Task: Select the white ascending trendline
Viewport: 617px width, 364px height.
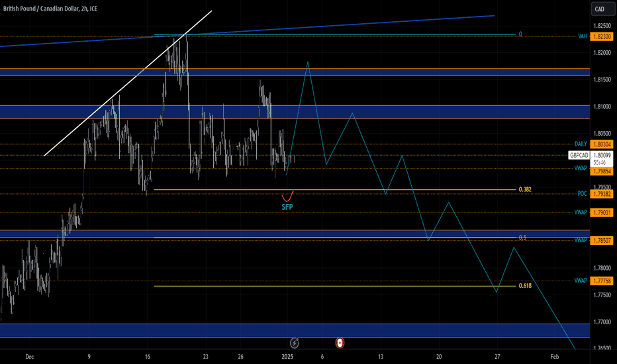Action: point(128,83)
